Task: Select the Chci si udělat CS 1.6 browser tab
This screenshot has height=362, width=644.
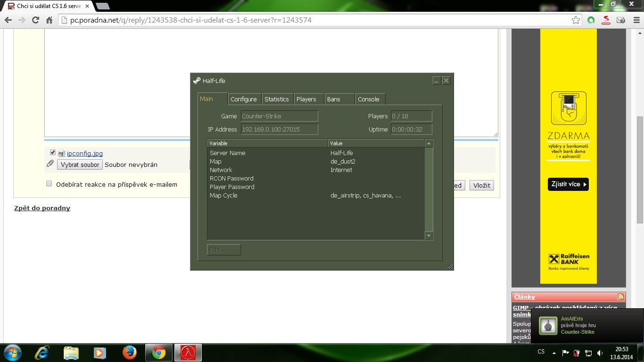Action: pyautogui.click(x=49, y=6)
